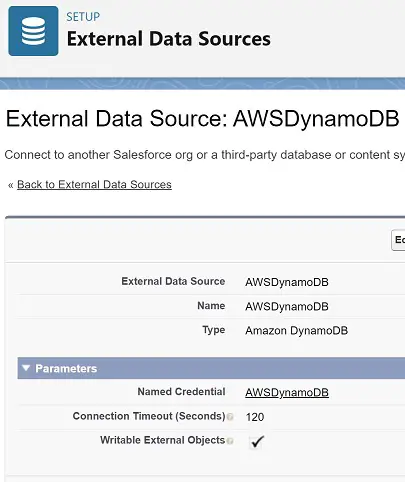405x482 pixels.
Task: Click the partially visible Edit button
Action: (398, 240)
